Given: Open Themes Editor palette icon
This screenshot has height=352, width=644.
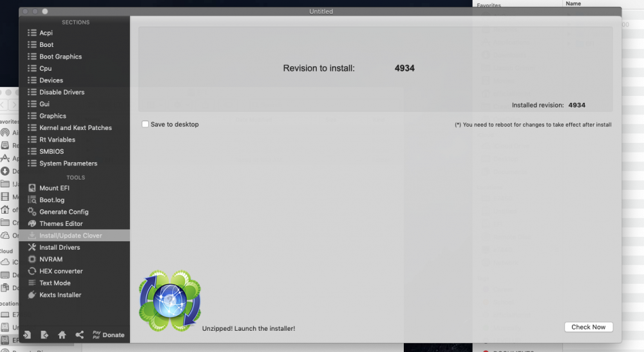Looking at the screenshot, I should 32,223.
